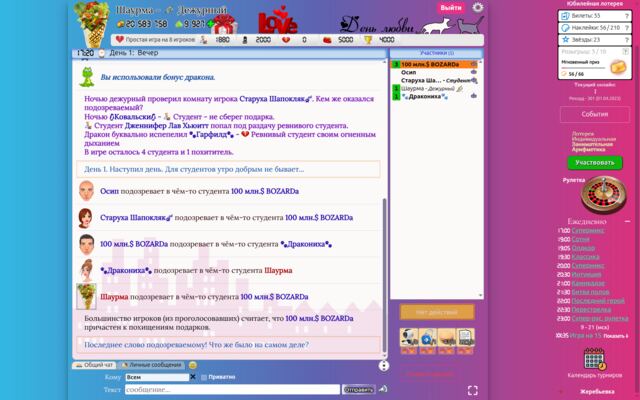
Task: Click the red Love heart logo
Action: [278, 20]
